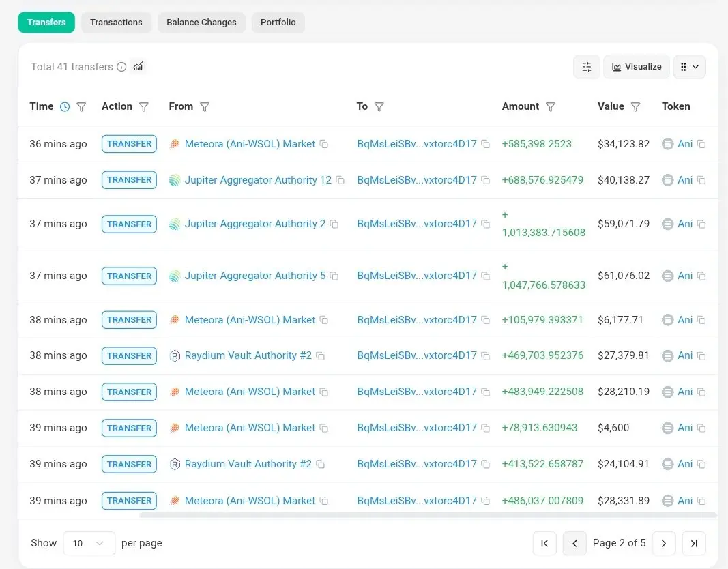Copy the To address in the $40,138.27 row
This screenshot has height=569, width=728.
486,180
